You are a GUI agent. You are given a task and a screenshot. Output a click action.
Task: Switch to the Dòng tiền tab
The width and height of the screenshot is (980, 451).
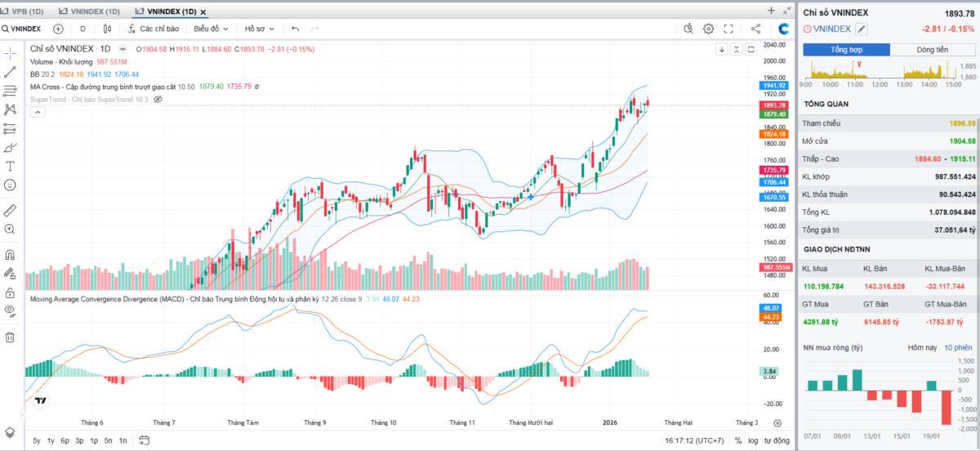932,50
